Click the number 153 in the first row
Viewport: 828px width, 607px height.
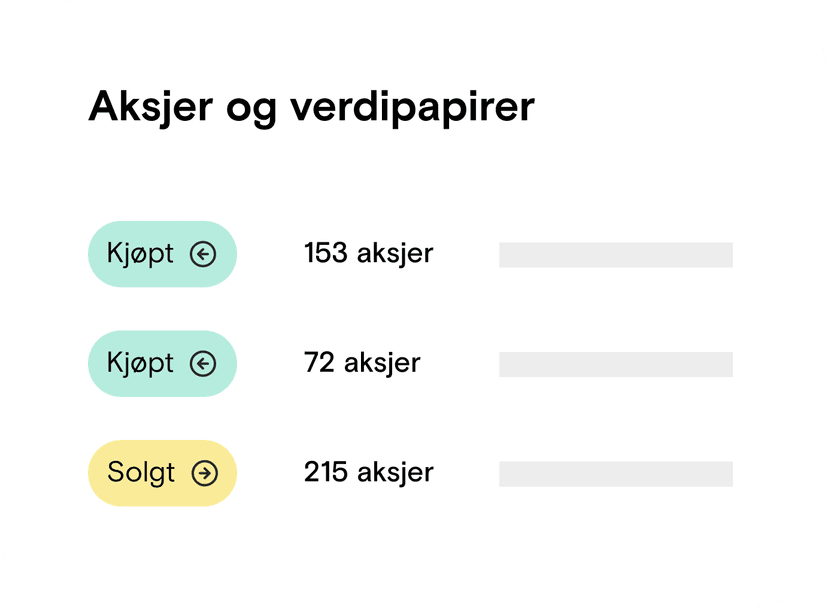coord(326,253)
